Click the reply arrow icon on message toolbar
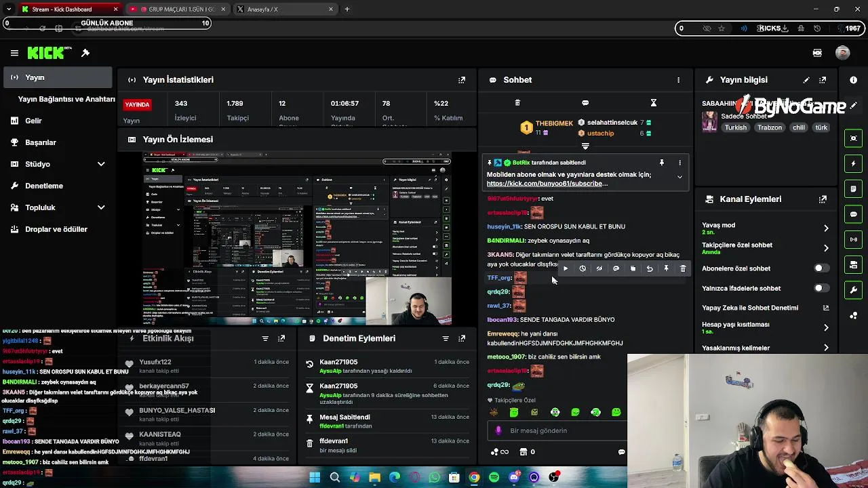 point(650,268)
